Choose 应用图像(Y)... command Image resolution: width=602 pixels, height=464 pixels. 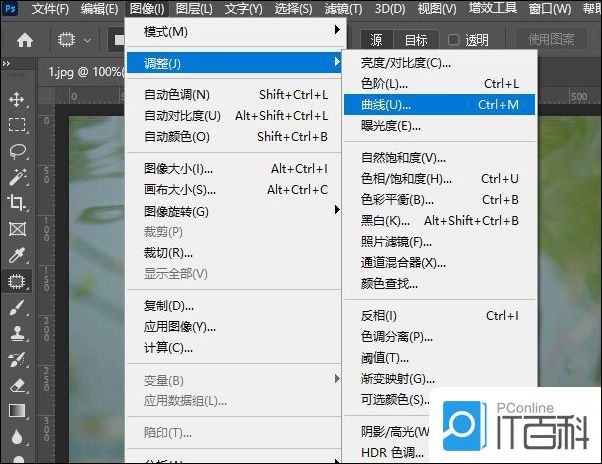(233, 327)
